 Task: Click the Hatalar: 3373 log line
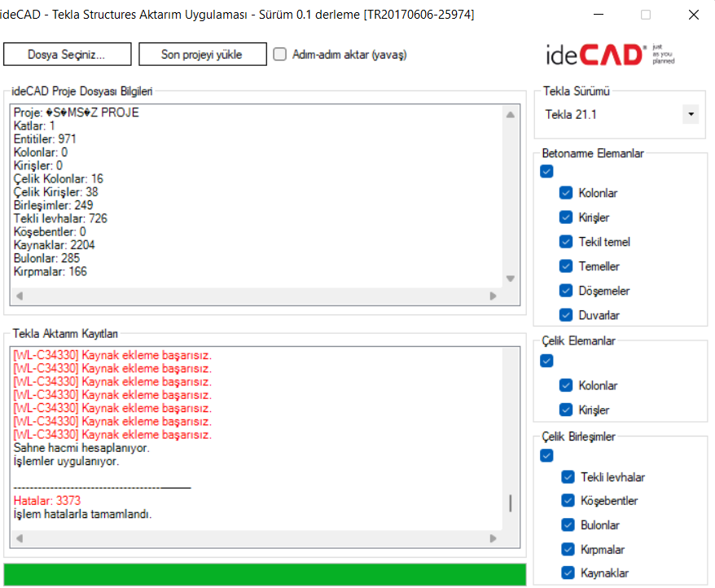coord(47,501)
